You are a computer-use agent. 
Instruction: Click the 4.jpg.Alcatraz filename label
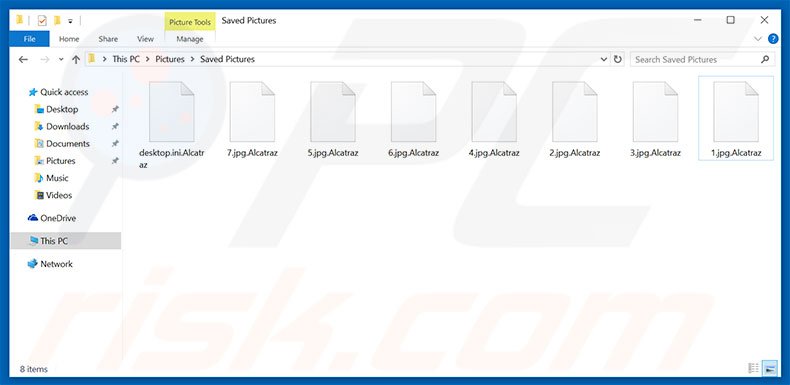[494, 153]
